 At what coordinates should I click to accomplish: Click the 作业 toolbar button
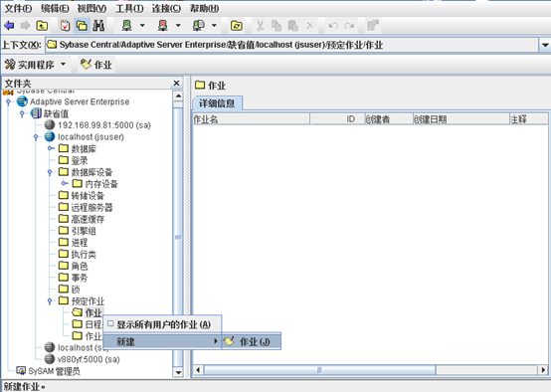[95, 65]
